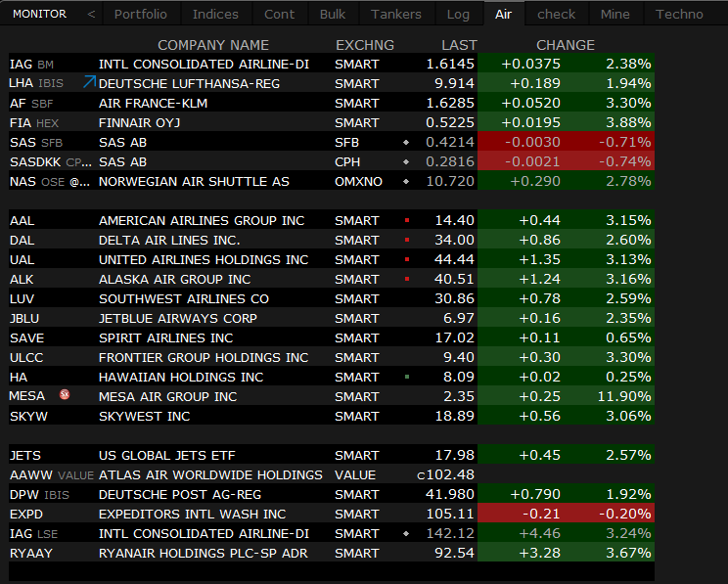Click the red square indicator in ALK row
728x584 pixels.
(x=407, y=279)
